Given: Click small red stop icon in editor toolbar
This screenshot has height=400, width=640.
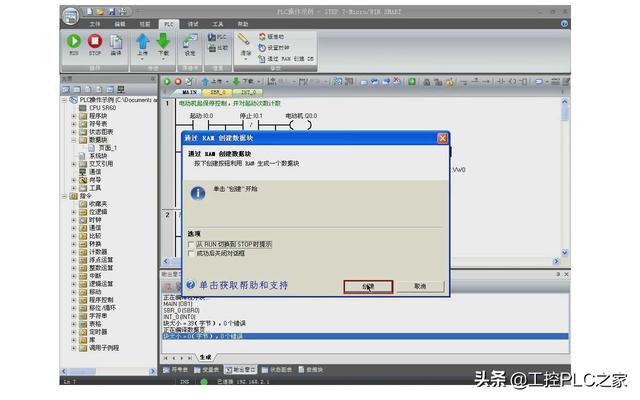Looking at the screenshot, I should 178,82.
